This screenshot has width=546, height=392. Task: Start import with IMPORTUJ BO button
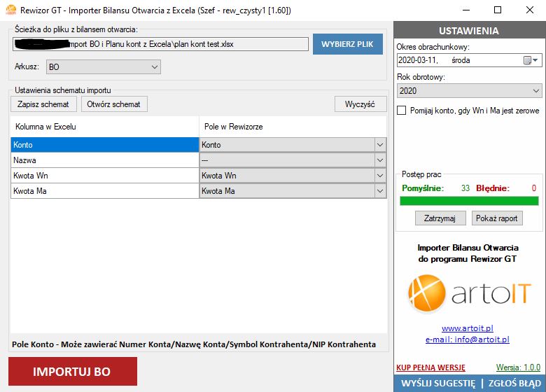tap(72, 372)
